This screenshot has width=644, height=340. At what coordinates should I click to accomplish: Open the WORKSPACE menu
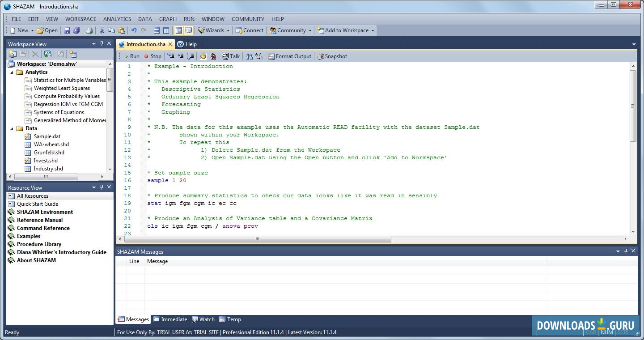[80, 19]
